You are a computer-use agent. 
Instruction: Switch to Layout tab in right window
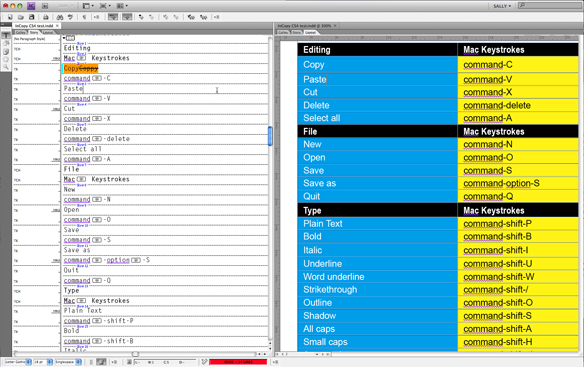coord(310,32)
